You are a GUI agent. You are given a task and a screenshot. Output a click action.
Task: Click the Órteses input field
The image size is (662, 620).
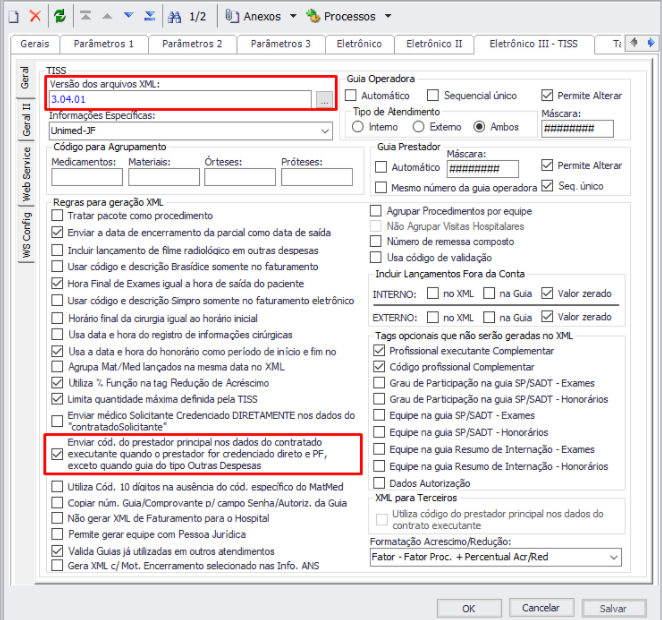click(x=240, y=177)
